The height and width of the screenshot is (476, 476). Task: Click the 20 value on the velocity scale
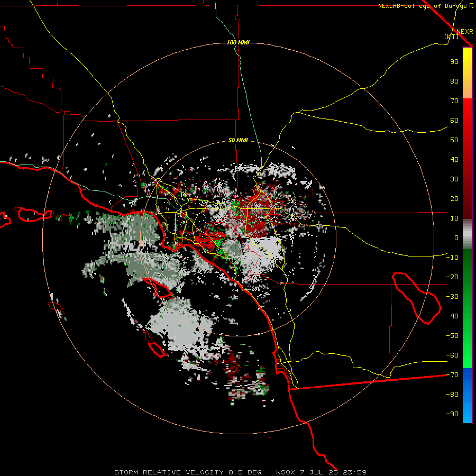pos(454,198)
